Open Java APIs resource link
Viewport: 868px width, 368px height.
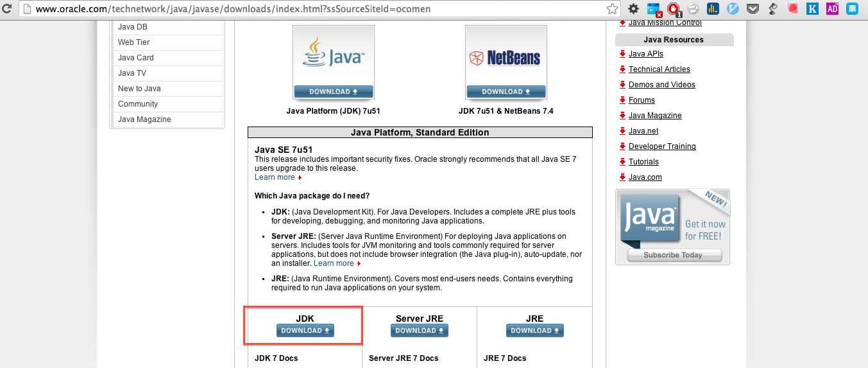click(x=646, y=54)
